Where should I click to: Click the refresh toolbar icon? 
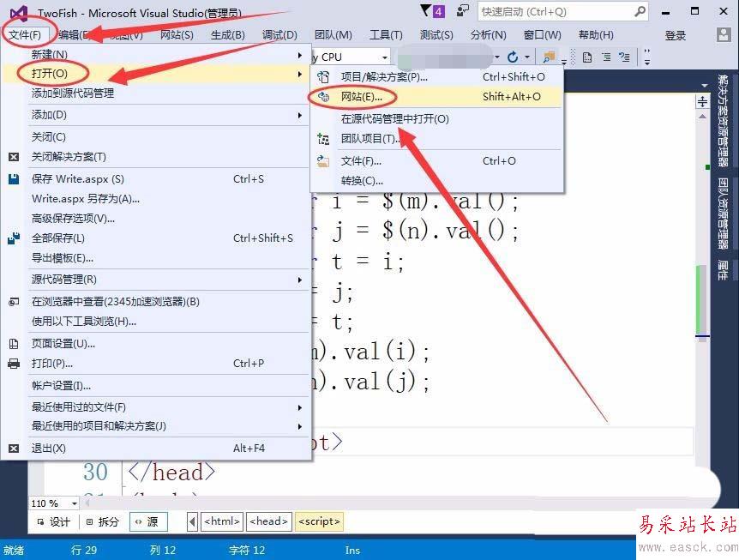click(513, 57)
